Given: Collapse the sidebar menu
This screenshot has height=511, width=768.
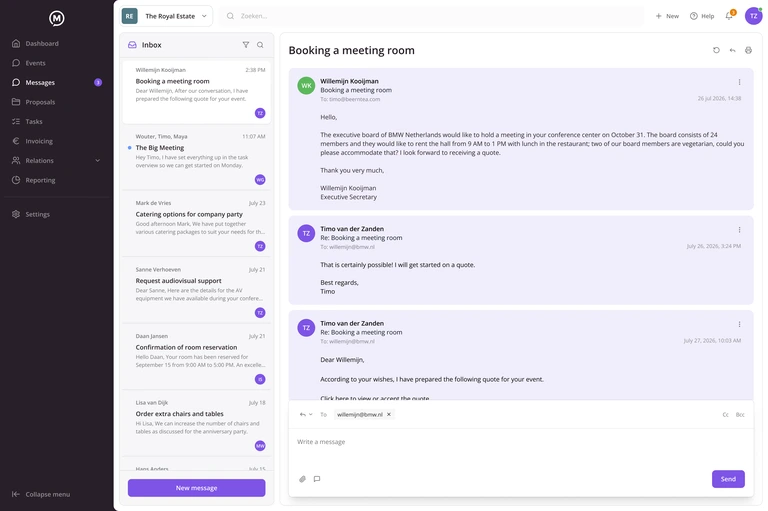Looking at the screenshot, I should 41,494.
